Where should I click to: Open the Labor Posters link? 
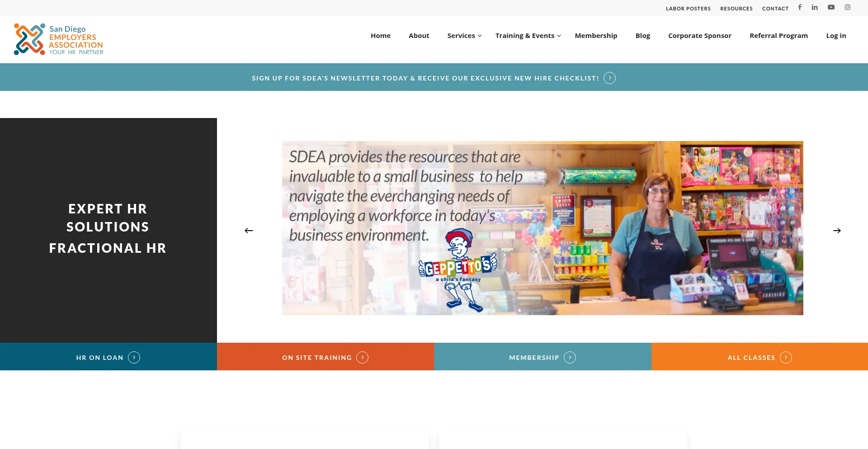688,9
